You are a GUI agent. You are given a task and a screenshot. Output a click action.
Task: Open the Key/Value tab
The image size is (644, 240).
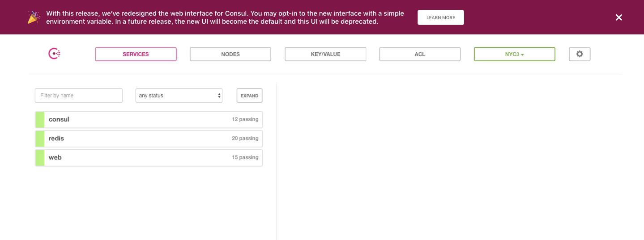[x=325, y=54]
